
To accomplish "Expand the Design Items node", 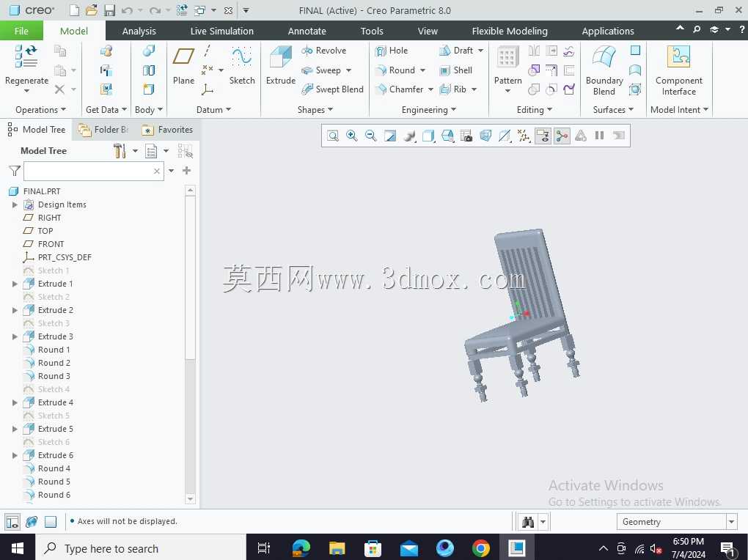I will pos(15,205).
